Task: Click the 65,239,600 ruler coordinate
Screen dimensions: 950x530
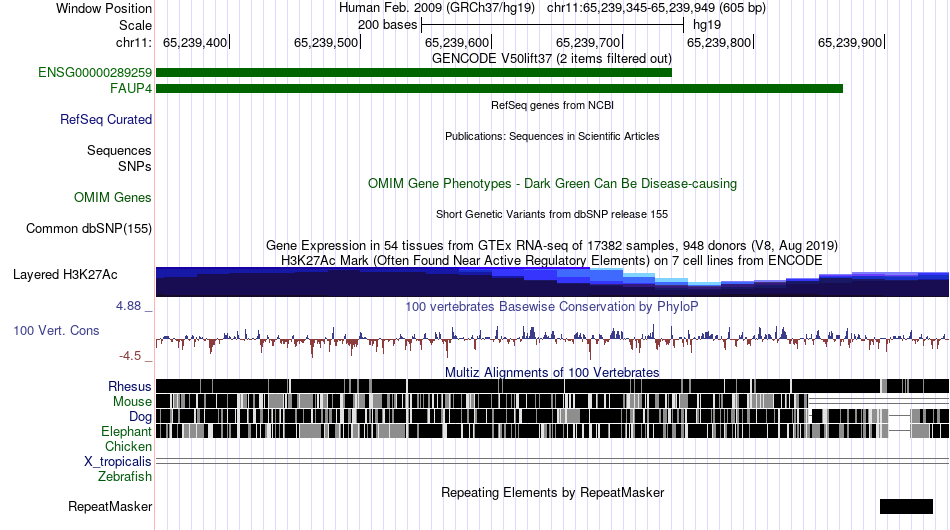Action: pyautogui.click(x=457, y=42)
